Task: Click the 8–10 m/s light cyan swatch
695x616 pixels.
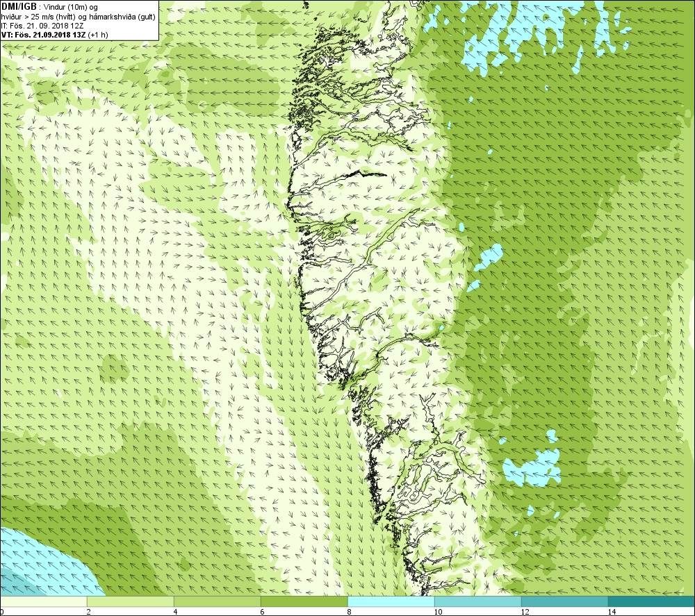Action: [391, 601]
